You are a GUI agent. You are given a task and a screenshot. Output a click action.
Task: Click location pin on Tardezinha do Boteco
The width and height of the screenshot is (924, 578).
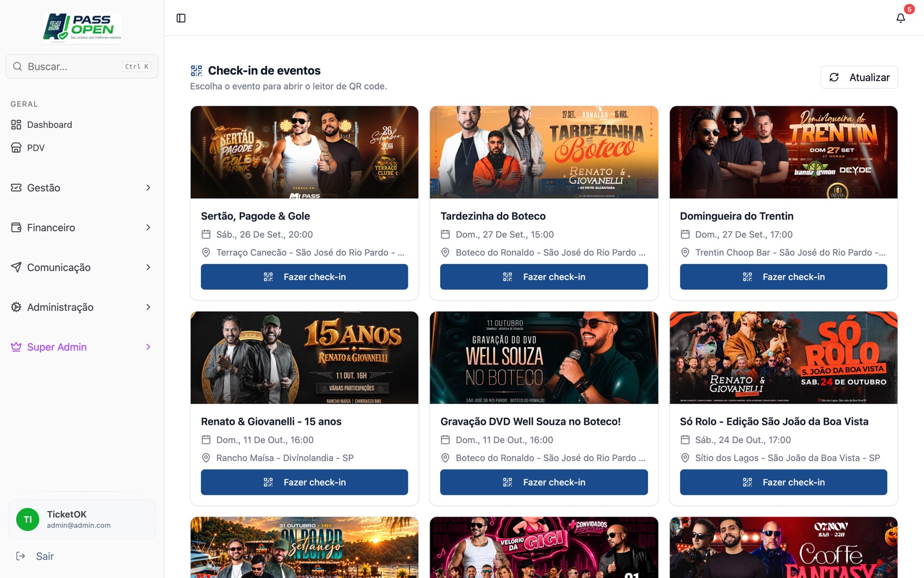tap(445, 252)
